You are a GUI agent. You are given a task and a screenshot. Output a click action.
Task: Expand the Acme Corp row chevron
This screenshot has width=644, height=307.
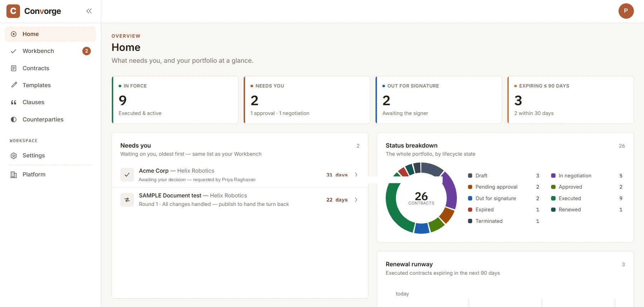[356, 175]
